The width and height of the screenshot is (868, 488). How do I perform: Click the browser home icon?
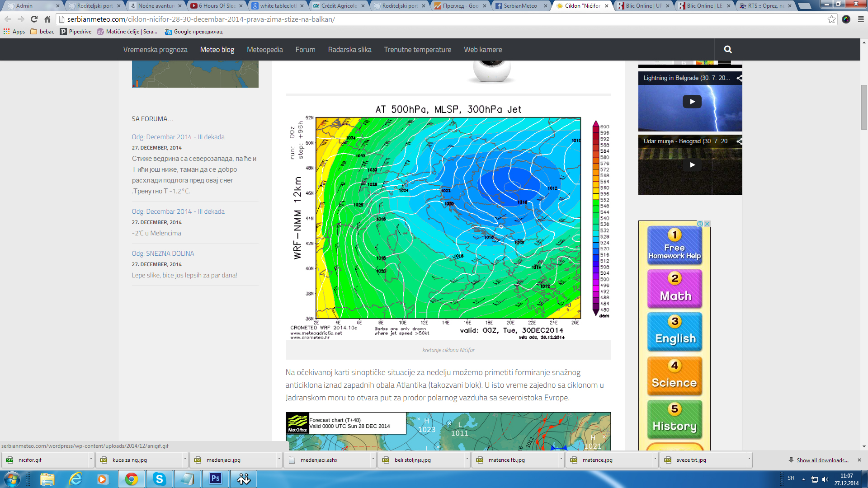47,19
